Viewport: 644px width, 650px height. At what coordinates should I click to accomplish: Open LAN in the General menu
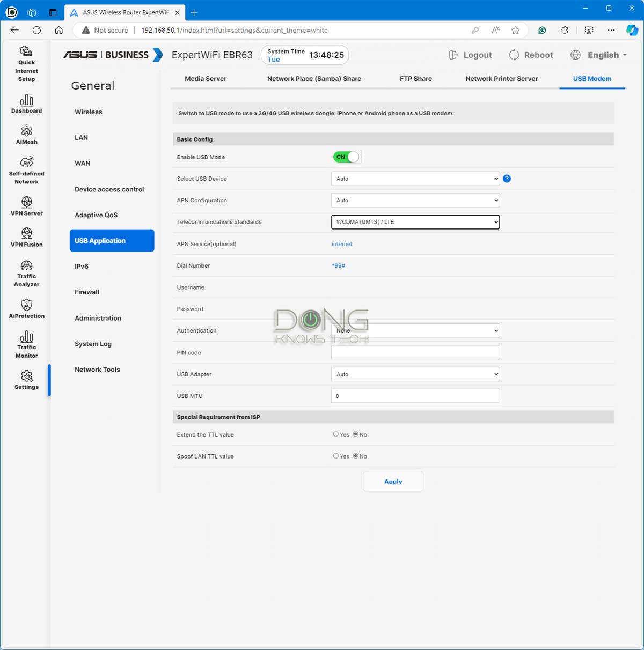tap(81, 137)
